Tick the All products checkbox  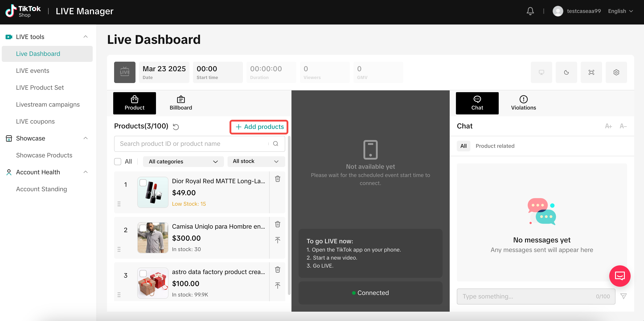pyautogui.click(x=117, y=161)
